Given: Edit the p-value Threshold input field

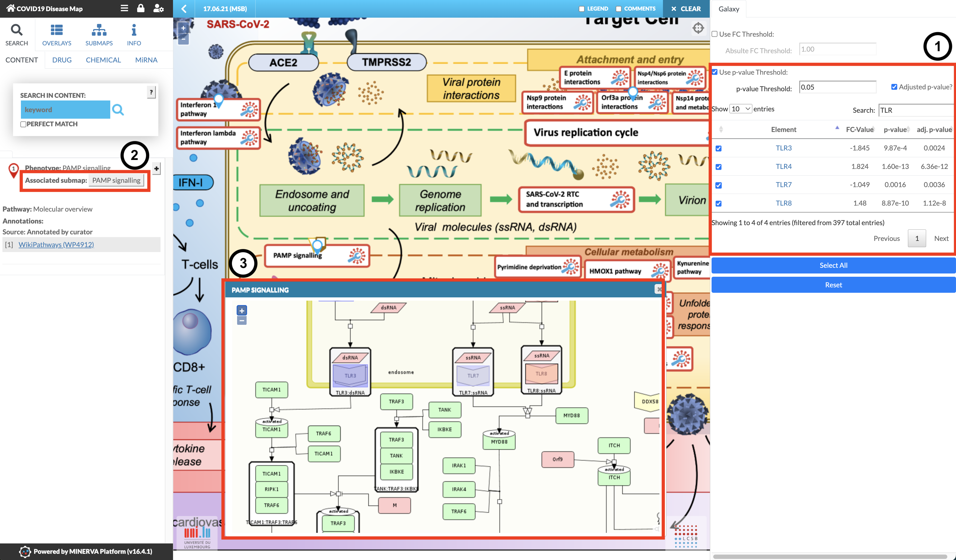Looking at the screenshot, I should (835, 87).
